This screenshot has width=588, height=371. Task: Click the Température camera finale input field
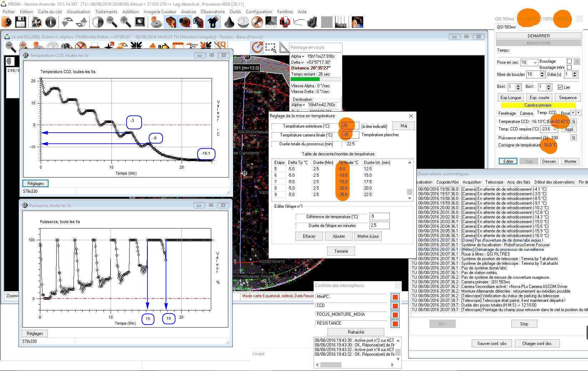[x=350, y=135]
